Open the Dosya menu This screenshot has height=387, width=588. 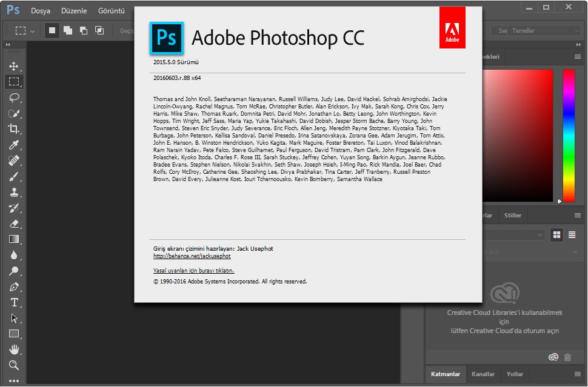click(x=41, y=11)
